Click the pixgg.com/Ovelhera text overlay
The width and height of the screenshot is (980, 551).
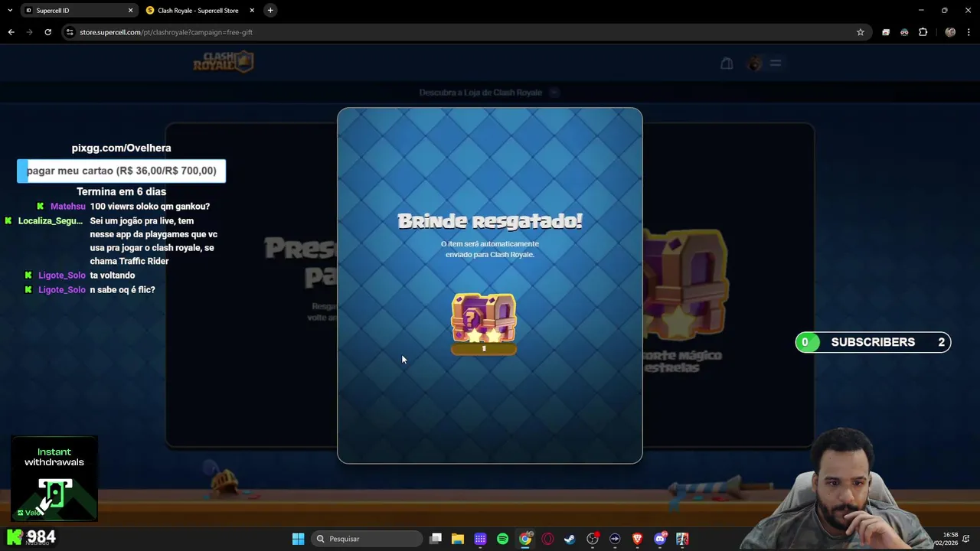(121, 148)
